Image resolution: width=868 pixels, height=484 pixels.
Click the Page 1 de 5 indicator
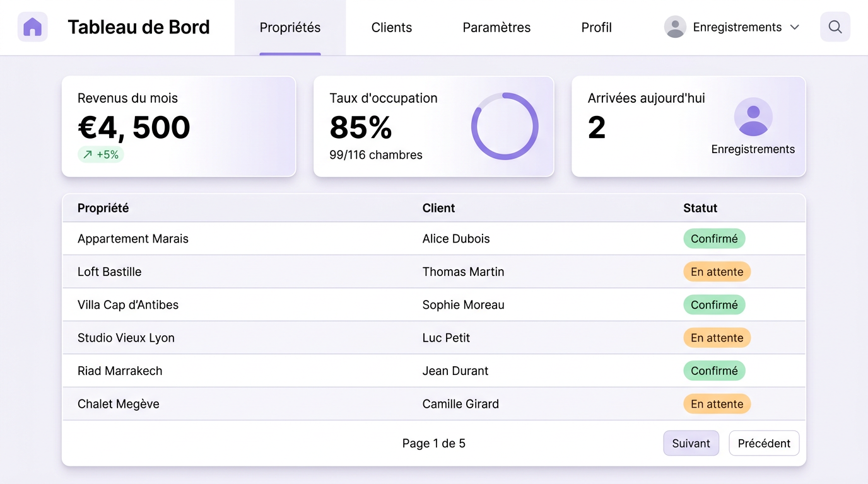(434, 443)
